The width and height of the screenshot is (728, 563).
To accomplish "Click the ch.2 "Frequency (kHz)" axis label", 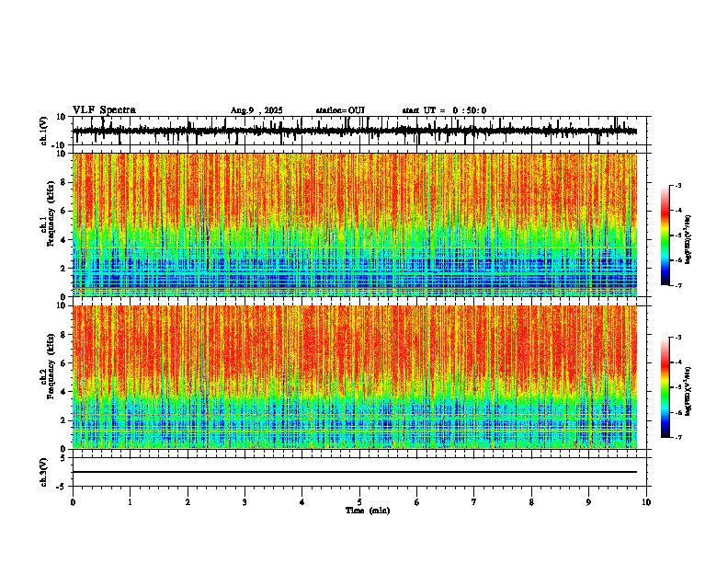I will tap(51, 368).
